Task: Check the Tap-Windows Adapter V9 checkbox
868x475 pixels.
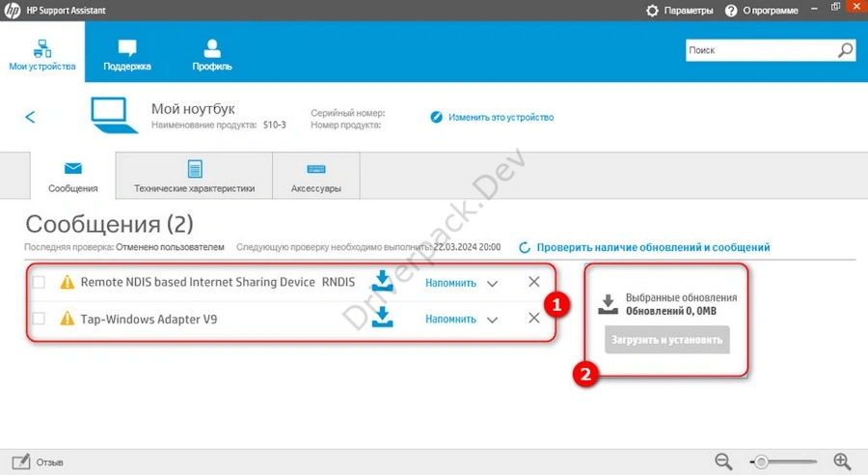Action: [39, 319]
